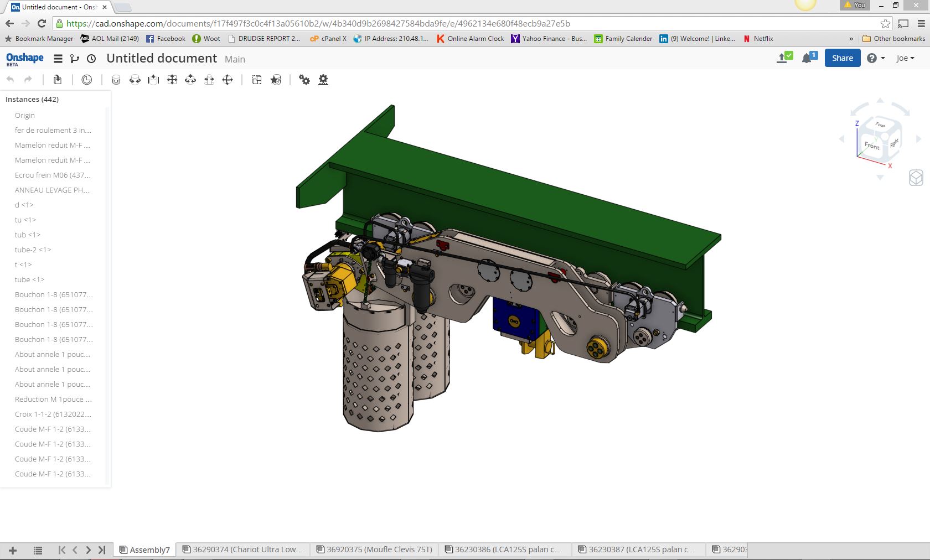
Task: Click the view display cube icon
Action: 916,178
